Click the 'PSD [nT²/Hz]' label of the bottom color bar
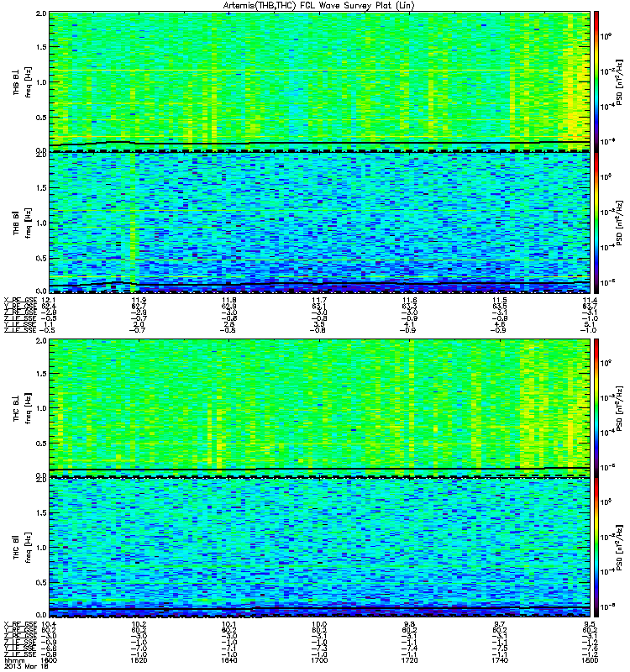 [x=620, y=548]
